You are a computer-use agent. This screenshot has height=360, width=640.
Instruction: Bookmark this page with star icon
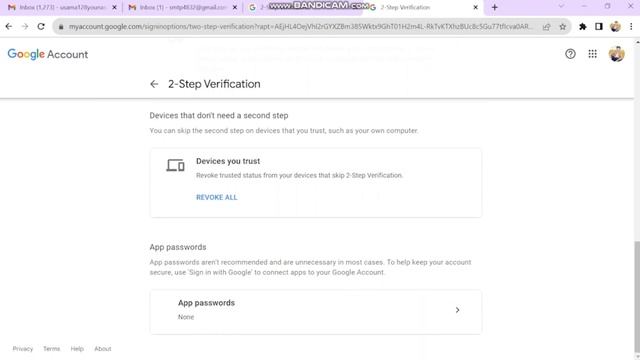(562, 27)
